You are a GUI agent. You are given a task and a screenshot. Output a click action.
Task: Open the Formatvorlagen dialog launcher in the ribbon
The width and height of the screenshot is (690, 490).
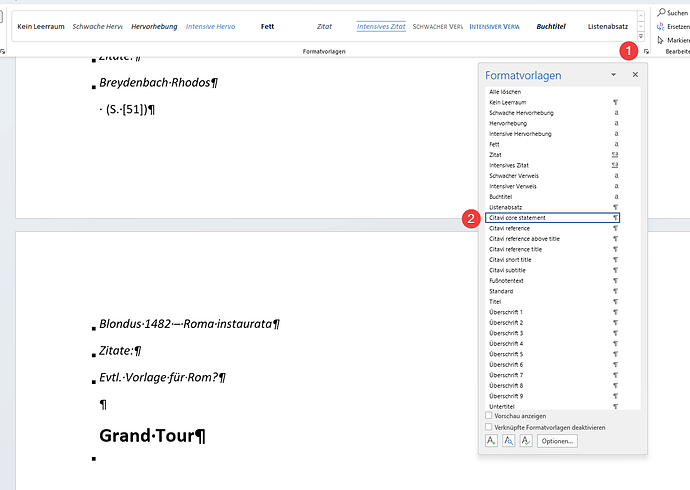click(646, 51)
